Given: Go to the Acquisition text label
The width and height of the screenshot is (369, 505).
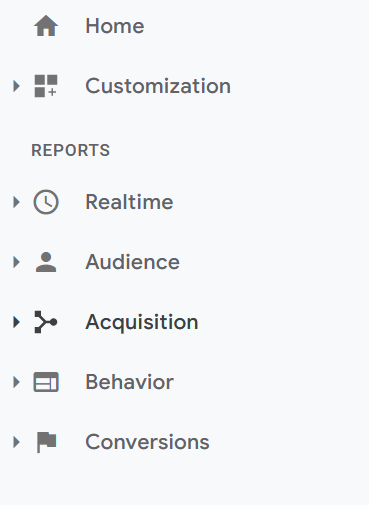Looking at the screenshot, I should [142, 323].
